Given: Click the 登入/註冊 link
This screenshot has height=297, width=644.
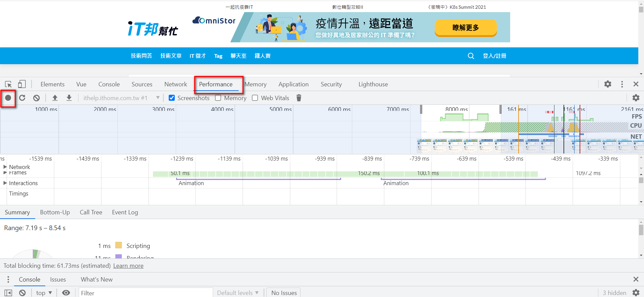Looking at the screenshot, I should coord(494,56).
